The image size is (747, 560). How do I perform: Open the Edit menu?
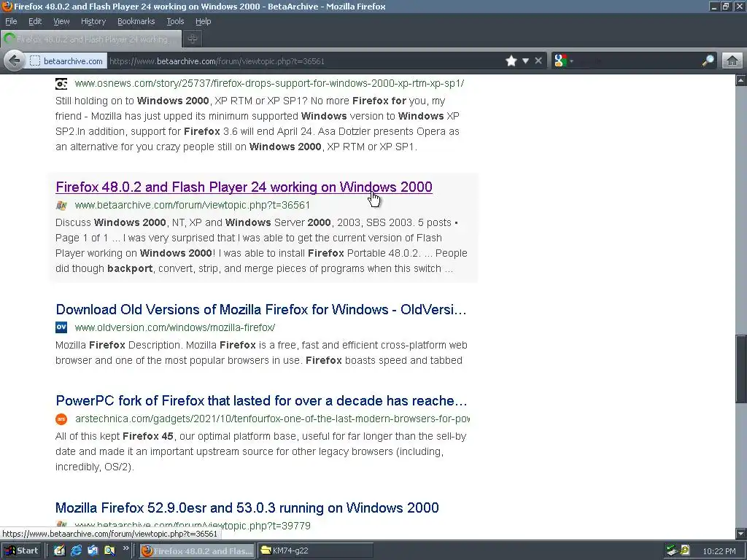(x=35, y=21)
